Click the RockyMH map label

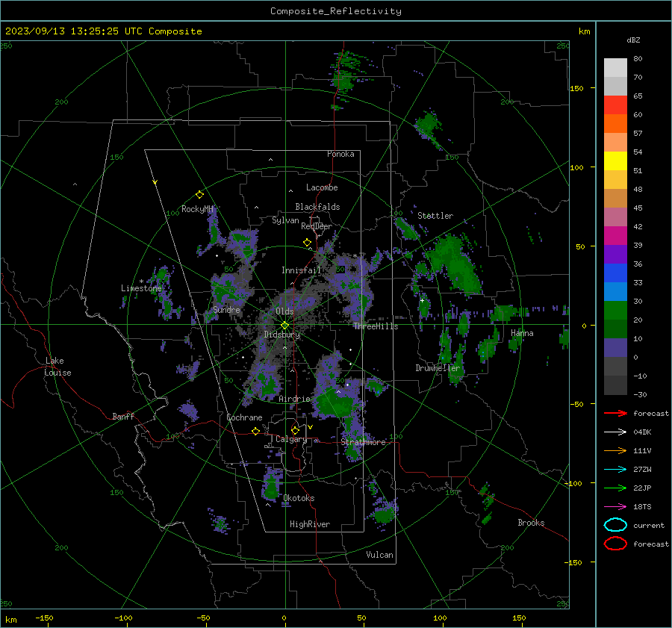point(197,209)
